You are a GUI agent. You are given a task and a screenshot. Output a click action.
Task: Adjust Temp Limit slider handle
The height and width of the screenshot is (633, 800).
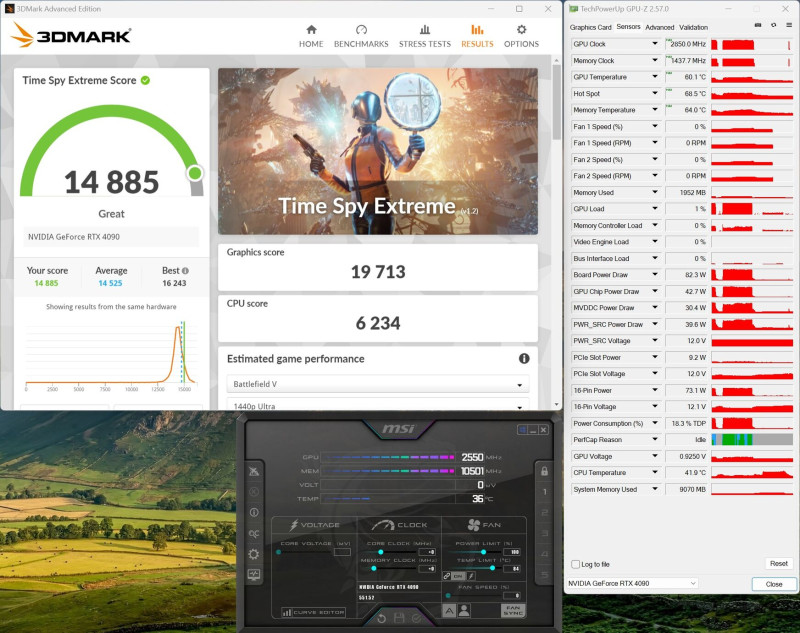pyautogui.click(x=492, y=568)
